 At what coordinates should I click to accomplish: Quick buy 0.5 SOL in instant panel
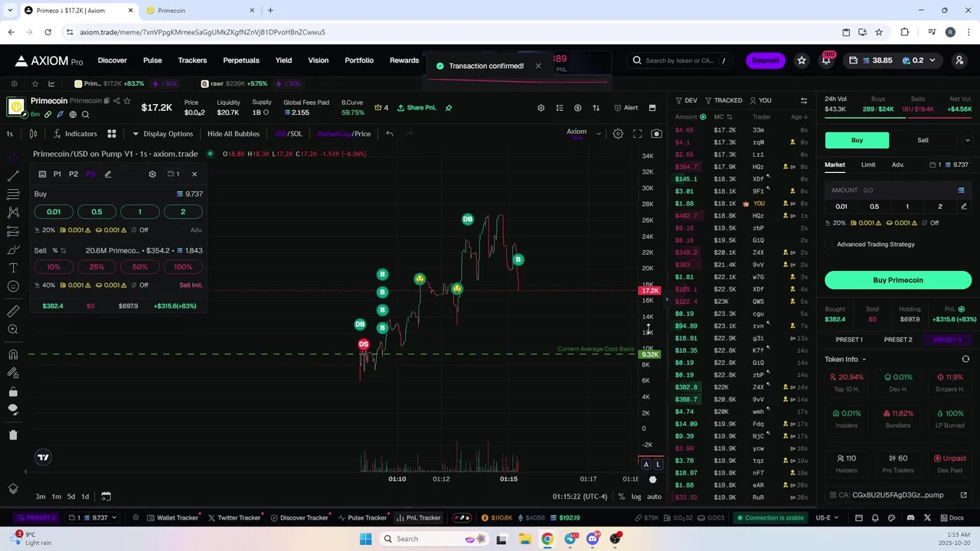pyautogui.click(x=96, y=212)
